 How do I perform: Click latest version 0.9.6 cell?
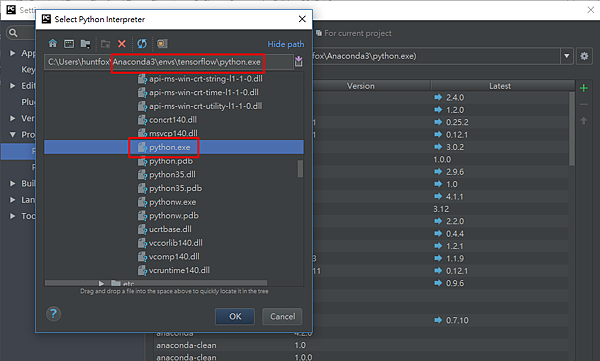point(455,283)
